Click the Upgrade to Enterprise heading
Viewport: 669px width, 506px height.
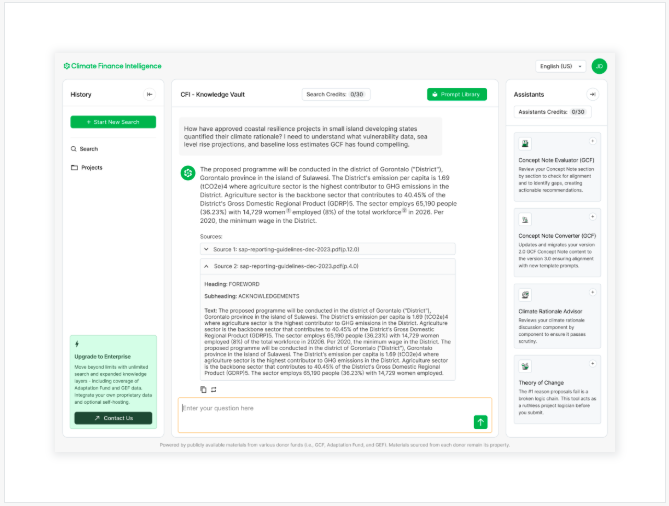(x=102, y=357)
